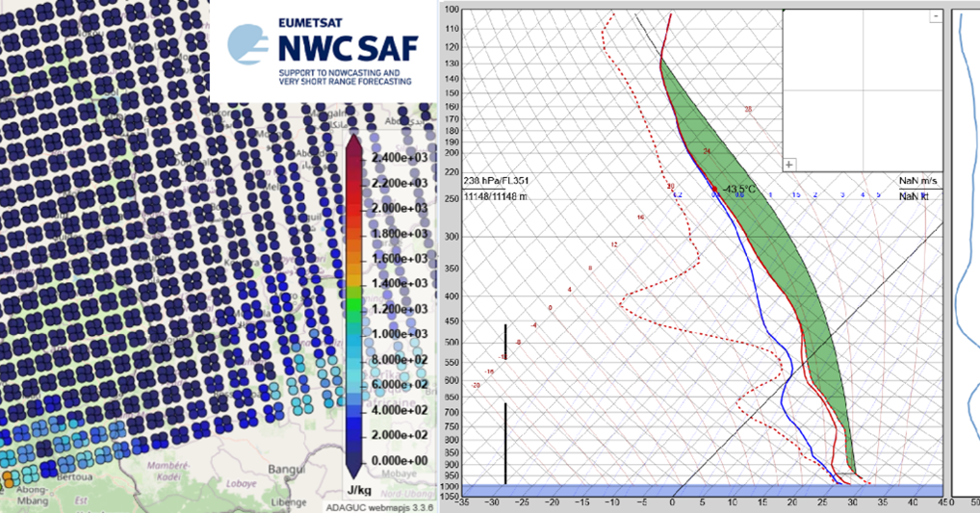
Task: Click the ADAGUC webmapjs 3.3.6 attribution
Action: [x=374, y=504]
